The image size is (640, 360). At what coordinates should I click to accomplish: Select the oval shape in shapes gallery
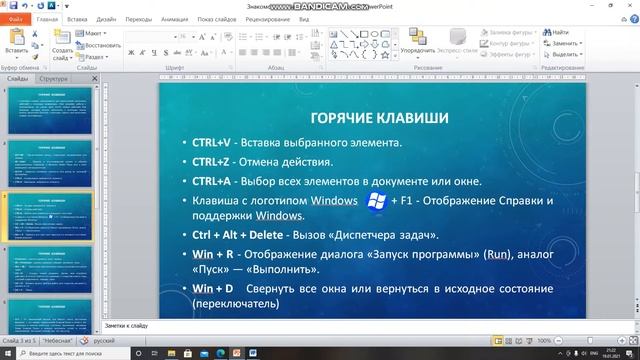374,34
